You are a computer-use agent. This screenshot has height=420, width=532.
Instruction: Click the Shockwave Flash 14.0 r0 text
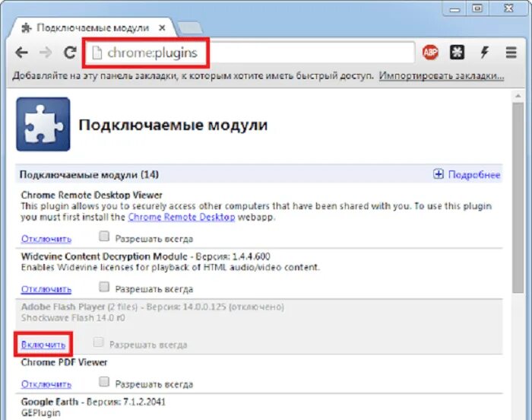click(73, 318)
